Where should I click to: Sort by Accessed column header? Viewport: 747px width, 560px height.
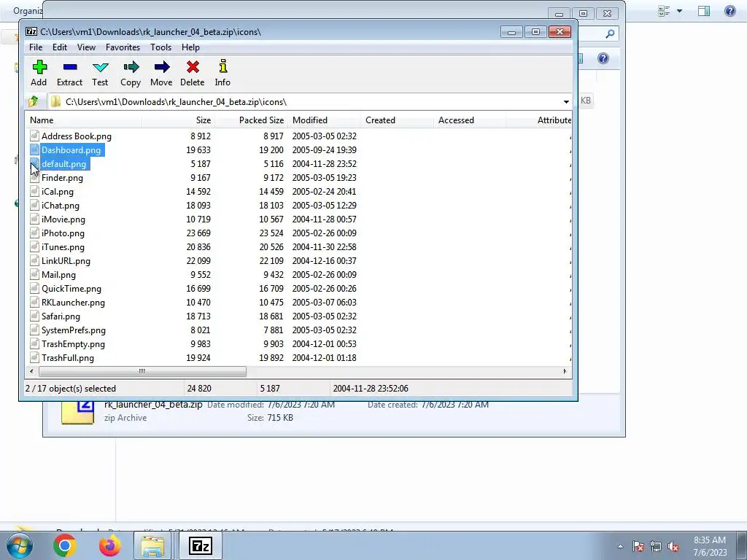click(470, 120)
